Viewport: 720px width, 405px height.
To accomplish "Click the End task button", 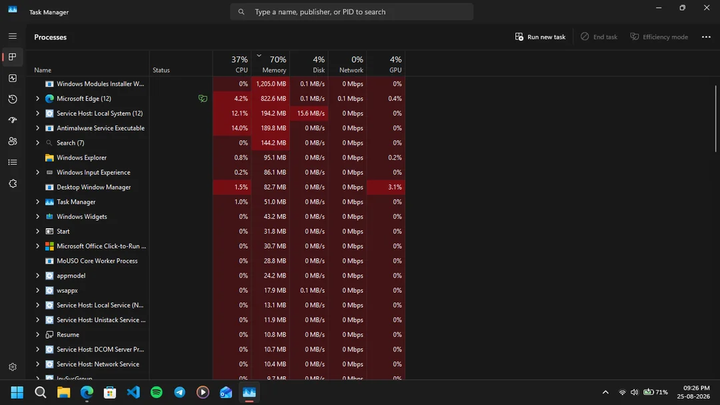I will 599,37.
